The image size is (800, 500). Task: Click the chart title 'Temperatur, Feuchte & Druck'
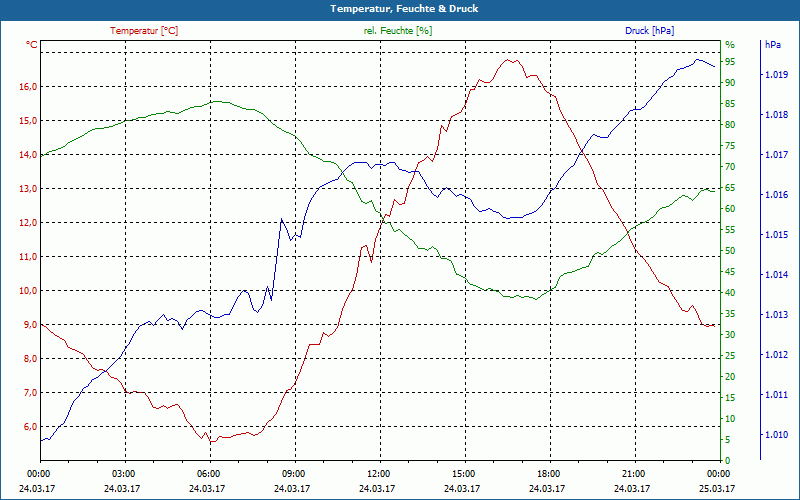tap(404, 9)
